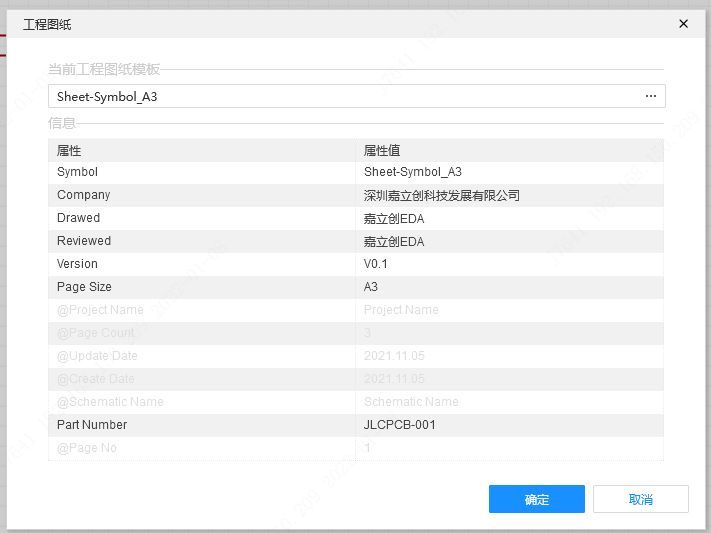Click the 确定 confirm button
The image size is (711, 533).
[x=536, y=499]
